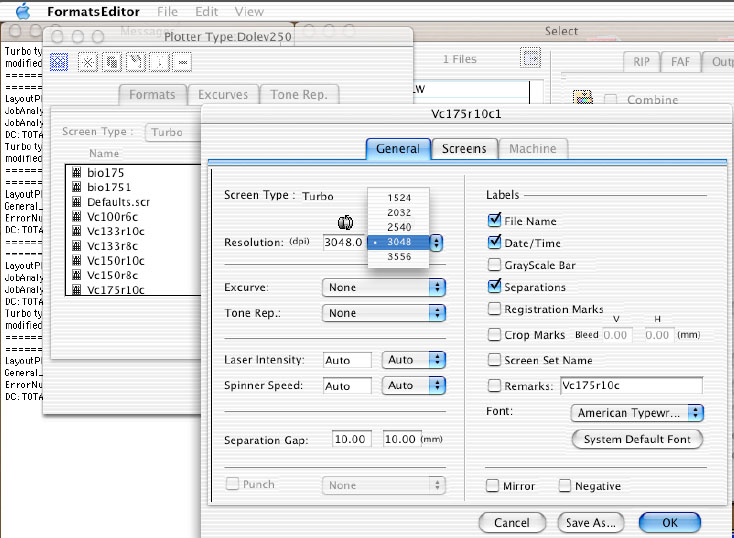
Task: Click the Resolution popup arrow button
Action: coord(436,242)
